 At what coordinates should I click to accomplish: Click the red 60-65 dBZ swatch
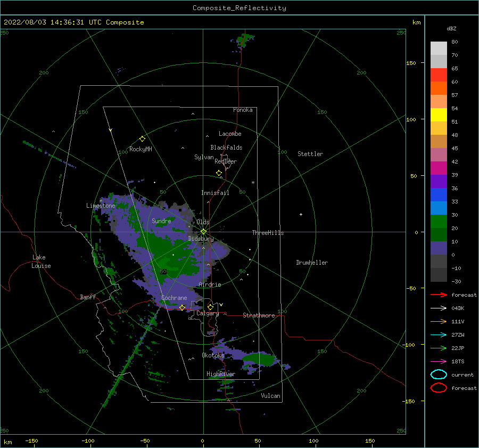click(439, 75)
